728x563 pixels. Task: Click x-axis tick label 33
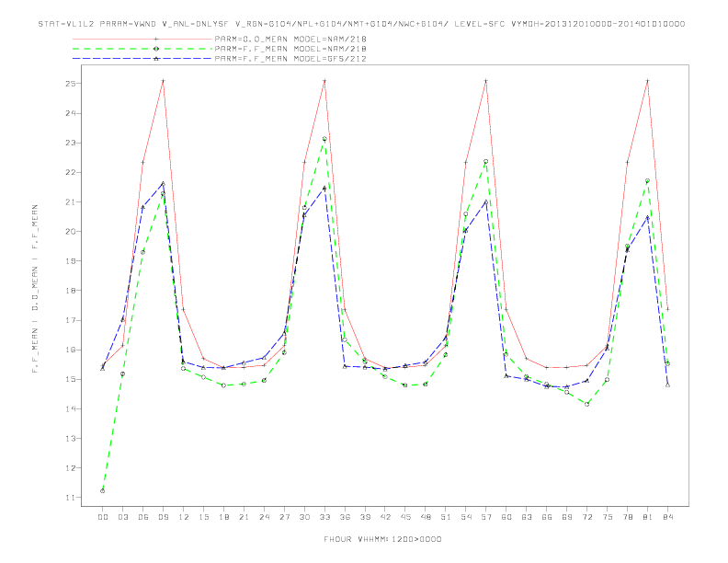(x=324, y=517)
